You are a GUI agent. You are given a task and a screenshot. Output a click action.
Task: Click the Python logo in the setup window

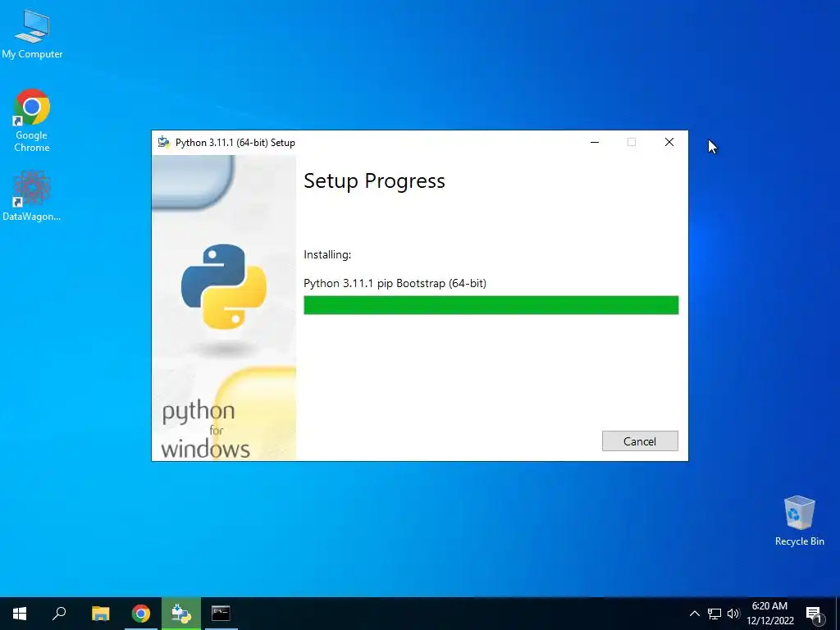pyautogui.click(x=224, y=286)
